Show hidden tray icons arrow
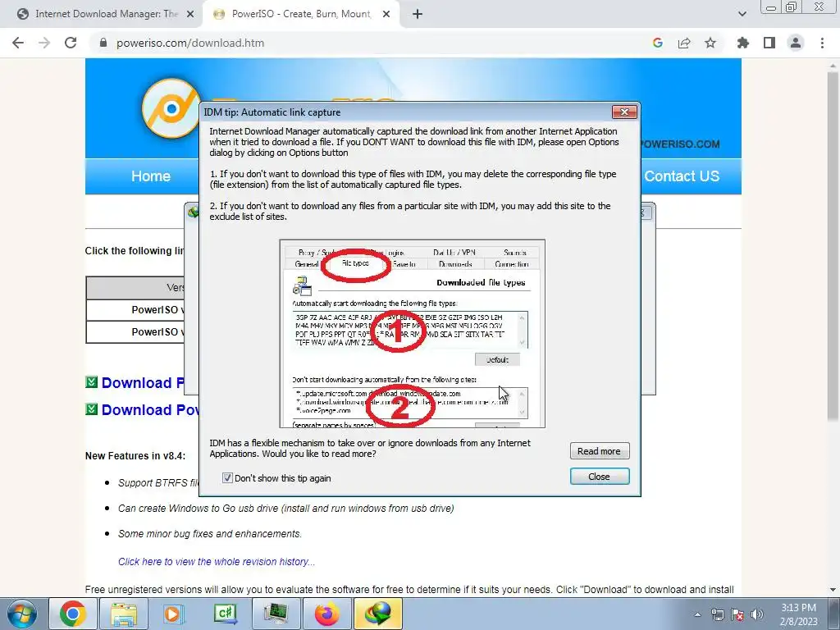 point(697,614)
